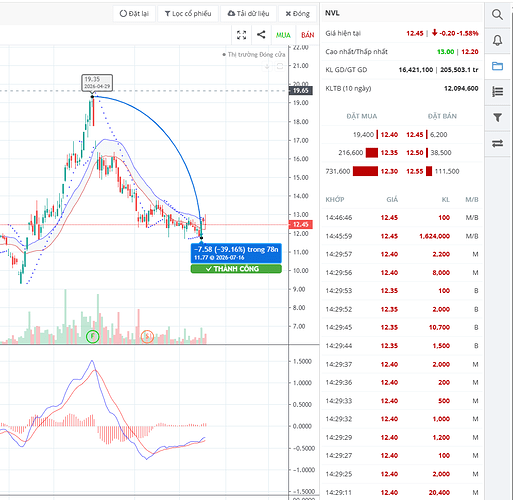Open notifications bell icon in sidebar
The width and height of the screenshot is (513, 500).
[x=497, y=41]
